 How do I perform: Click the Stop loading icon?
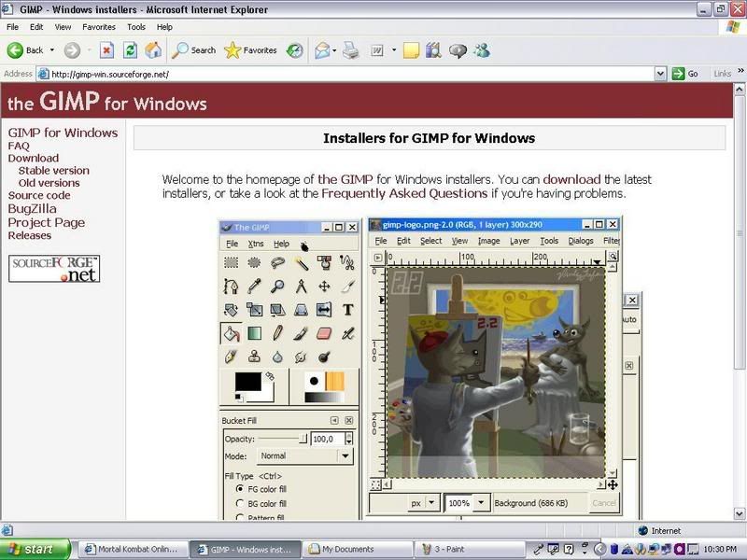coord(106,50)
